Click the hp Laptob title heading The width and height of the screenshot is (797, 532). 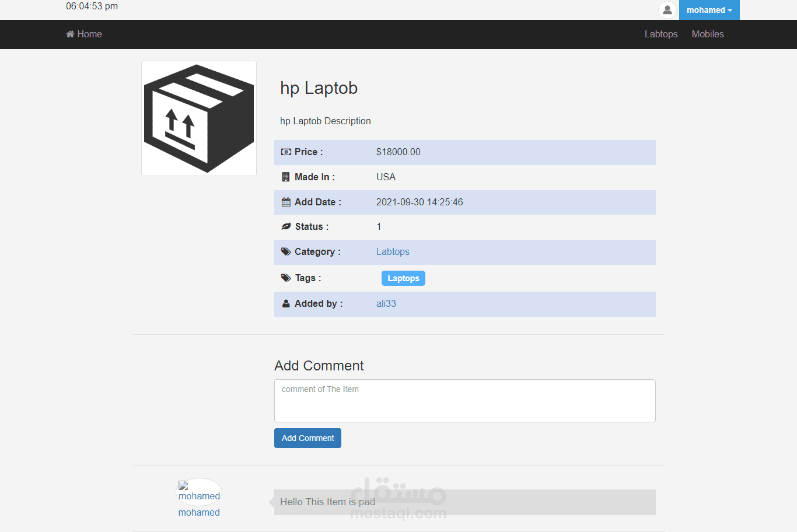tap(319, 87)
